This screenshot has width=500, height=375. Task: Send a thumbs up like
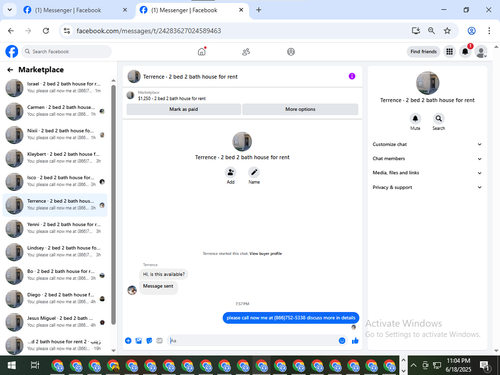[x=355, y=341]
